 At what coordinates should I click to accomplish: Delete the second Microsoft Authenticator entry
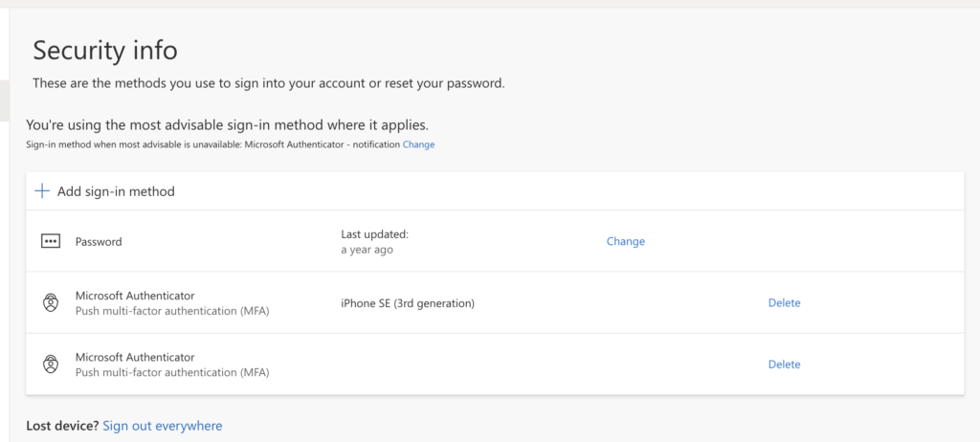click(785, 365)
